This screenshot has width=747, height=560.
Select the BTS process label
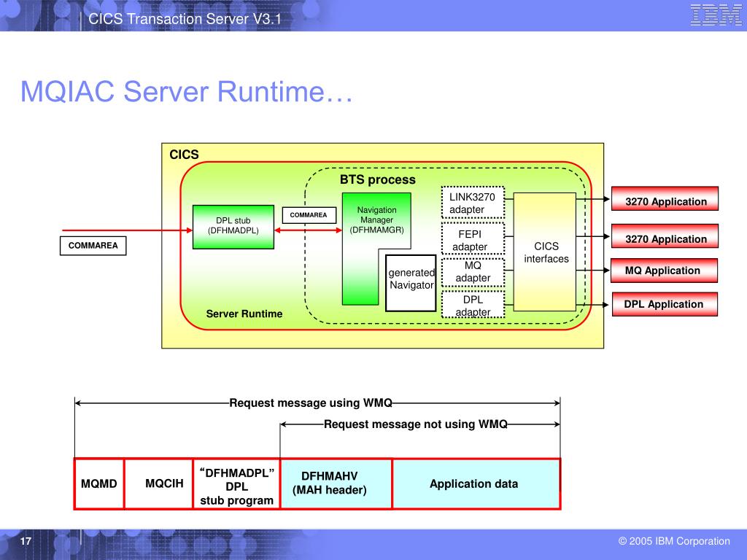coord(378,179)
